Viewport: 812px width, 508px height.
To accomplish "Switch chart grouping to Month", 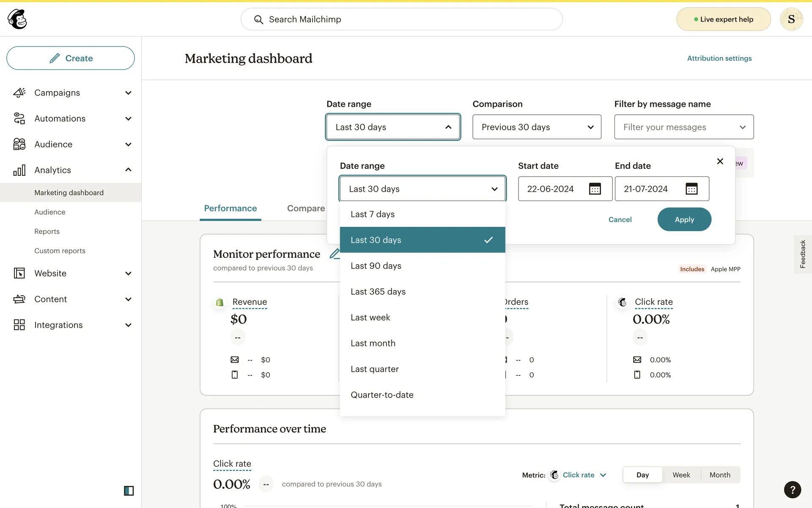I will [720, 475].
